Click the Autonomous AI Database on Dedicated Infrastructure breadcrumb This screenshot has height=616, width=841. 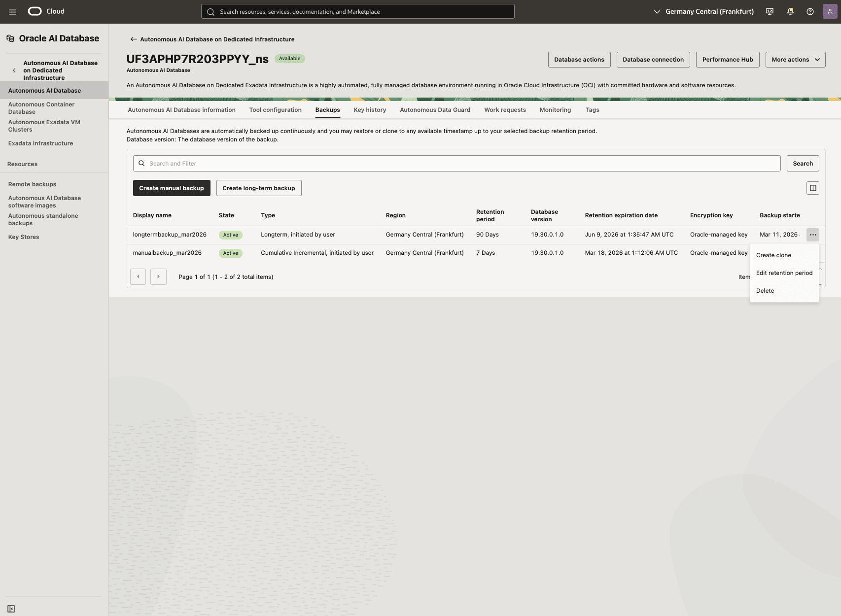pos(217,39)
